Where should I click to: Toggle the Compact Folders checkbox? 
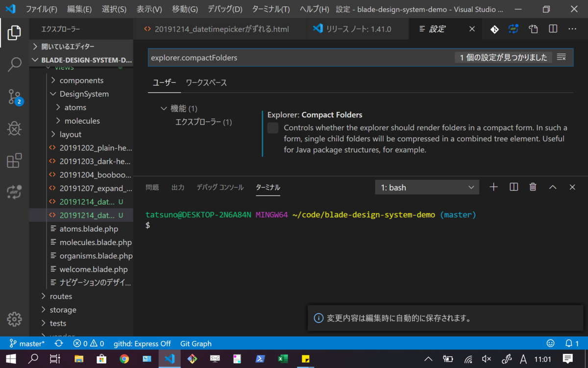273,128
